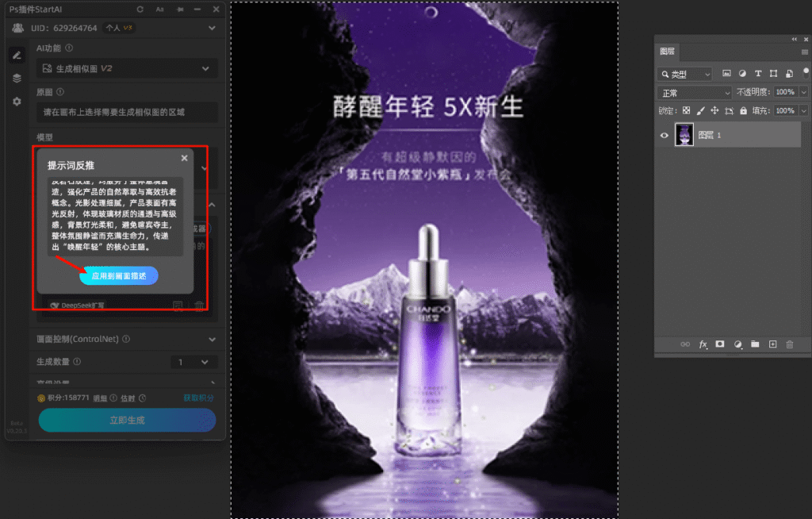Open the 填充 fill slider arrow

click(x=804, y=110)
